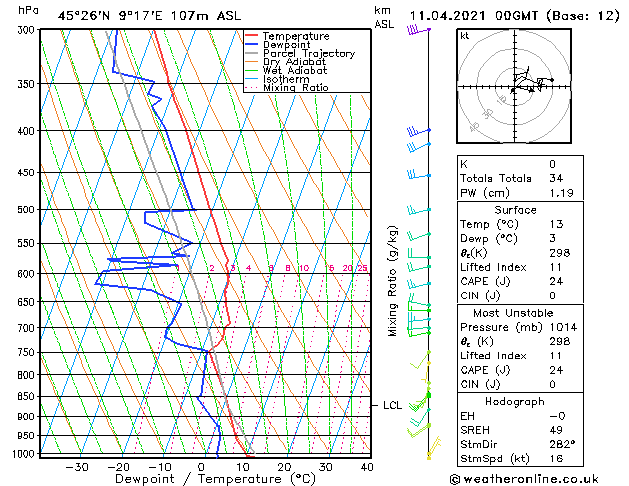Viewport: 629px width, 486px height.
Task: Click the -30 temperature axis tick
Action: [77, 467]
